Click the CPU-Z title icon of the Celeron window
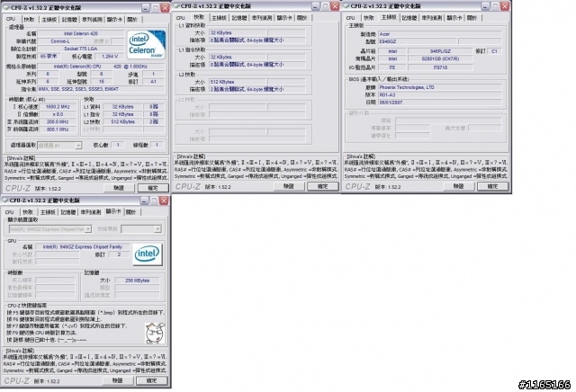Viewport: 576px width, 392px height. point(5,7)
